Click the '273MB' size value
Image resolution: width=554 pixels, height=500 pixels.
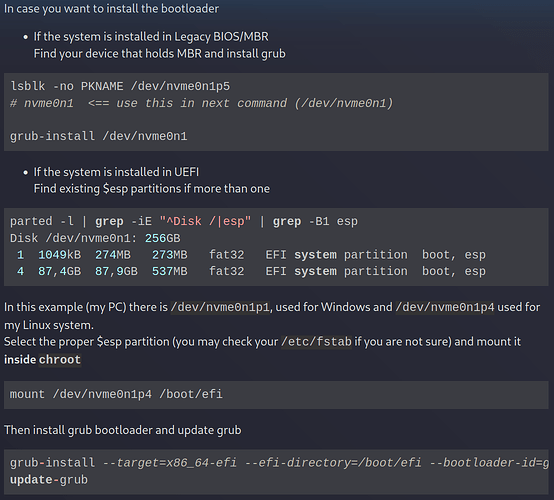[x=170, y=255]
